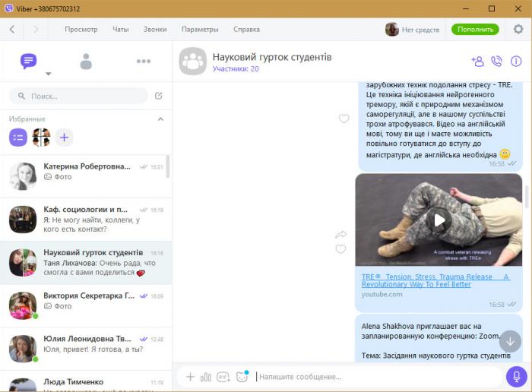Open the sticker and emoji picker
The height and width of the screenshot is (392, 532).
pyautogui.click(x=242, y=376)
